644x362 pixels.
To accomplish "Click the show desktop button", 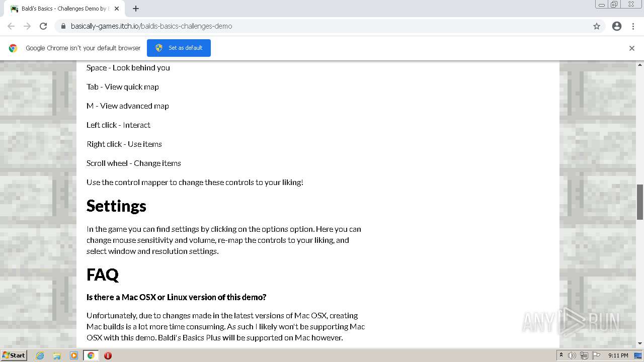I will pos(638,355).
